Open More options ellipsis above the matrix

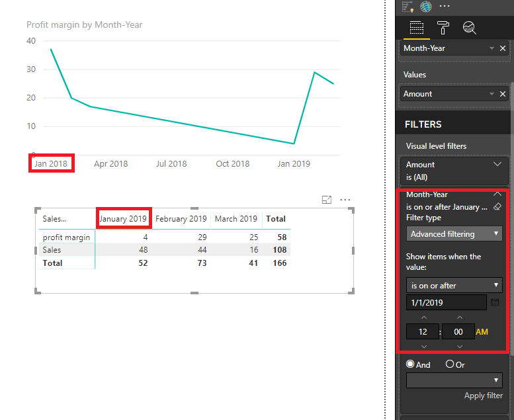345,200
